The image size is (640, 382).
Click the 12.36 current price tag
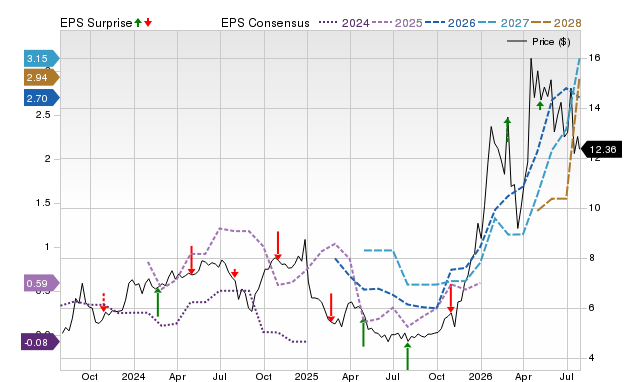point(601,150)
